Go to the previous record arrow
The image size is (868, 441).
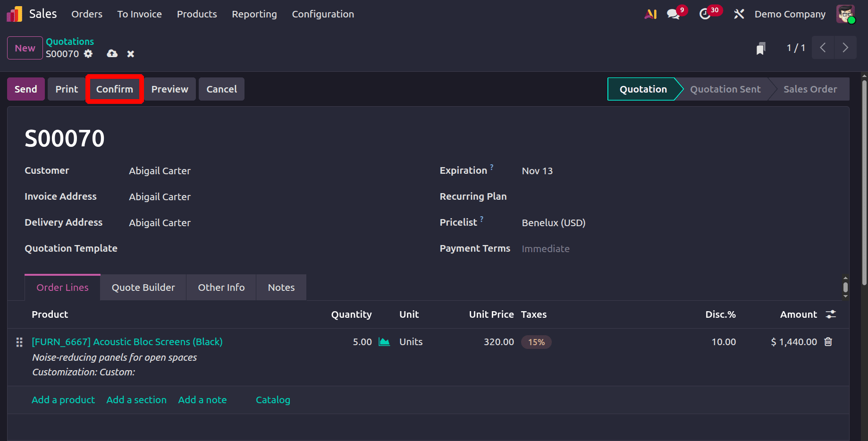[823, 48]
